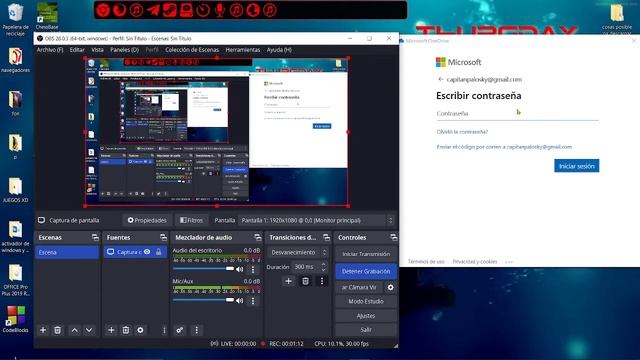This screenshot has height=360, width=640.
Task: Open Telegram from the red dock
Action: coord(153,10)
